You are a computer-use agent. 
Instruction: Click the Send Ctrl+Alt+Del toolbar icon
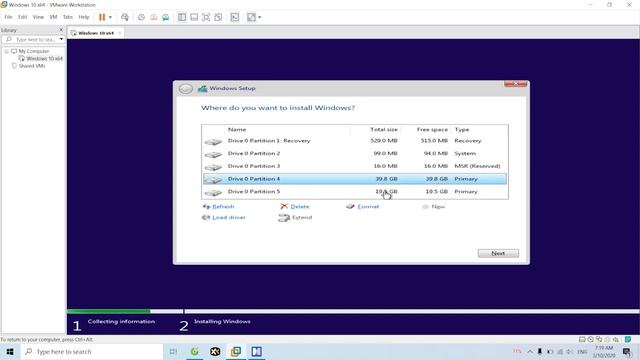[125, 17]
